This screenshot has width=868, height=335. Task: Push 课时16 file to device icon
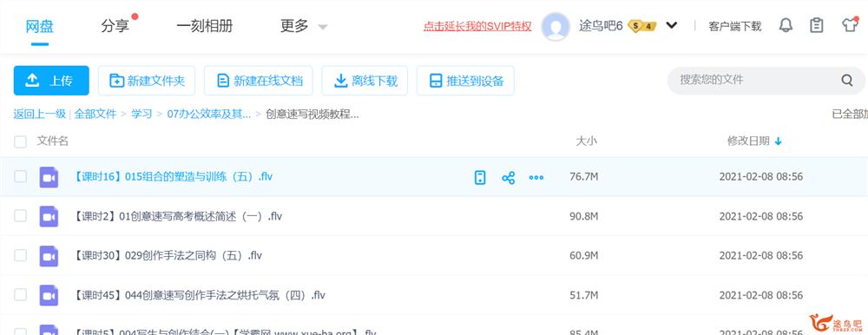(x=480, y=177)
